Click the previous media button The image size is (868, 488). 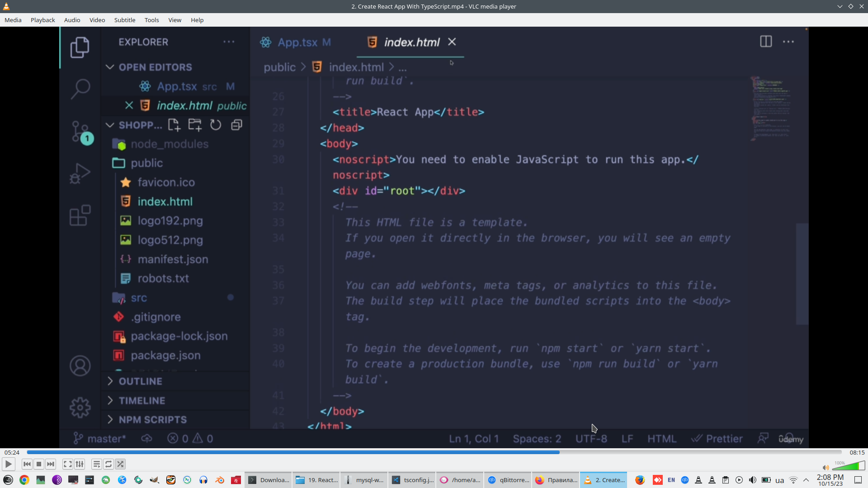click(x=27, y=464)
